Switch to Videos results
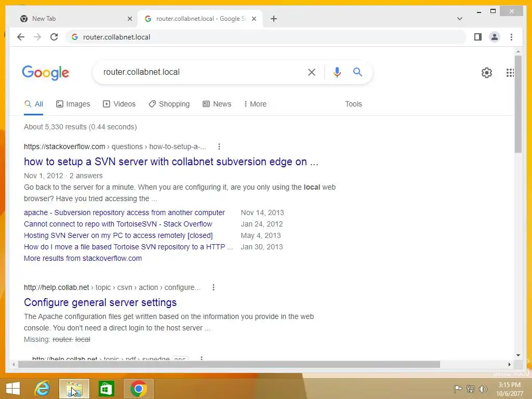 119,104
